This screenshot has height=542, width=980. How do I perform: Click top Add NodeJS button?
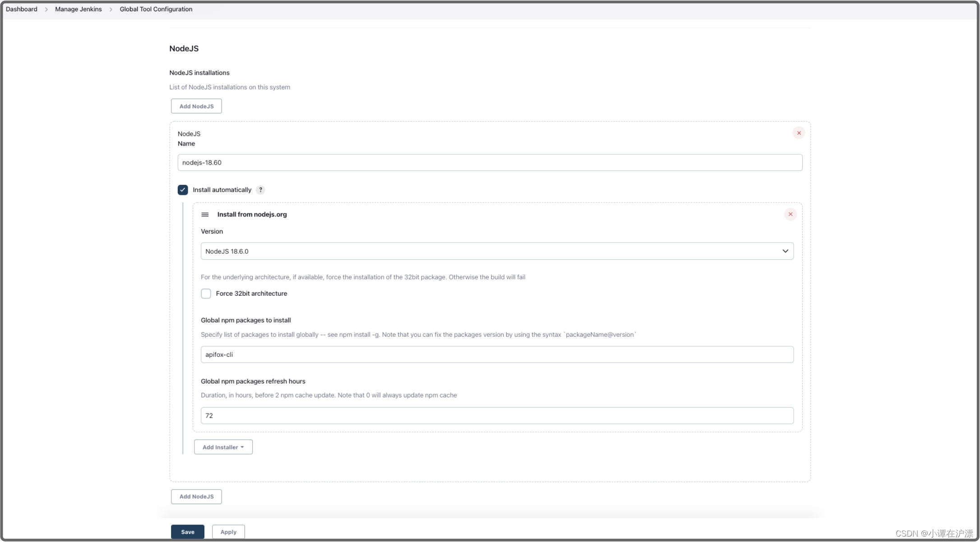196,106
